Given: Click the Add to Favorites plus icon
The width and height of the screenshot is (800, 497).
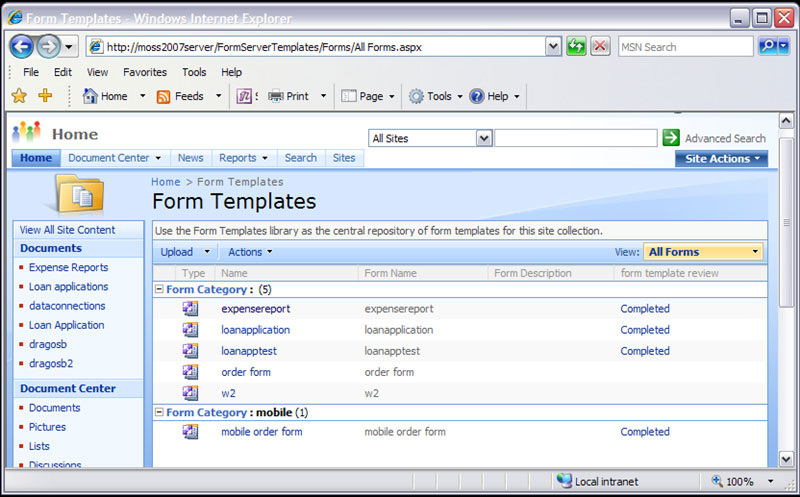Looking at the screenshot, I should pos(45,96).
